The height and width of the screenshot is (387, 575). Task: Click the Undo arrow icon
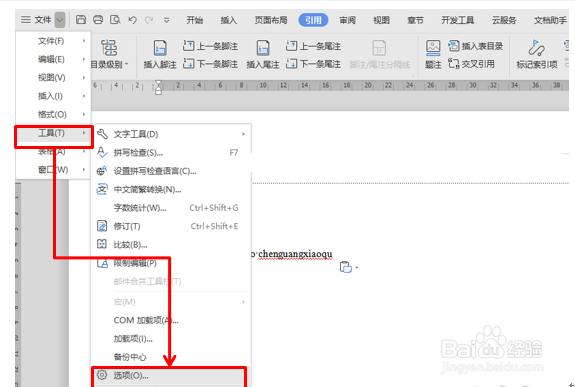tap(132, 20)
